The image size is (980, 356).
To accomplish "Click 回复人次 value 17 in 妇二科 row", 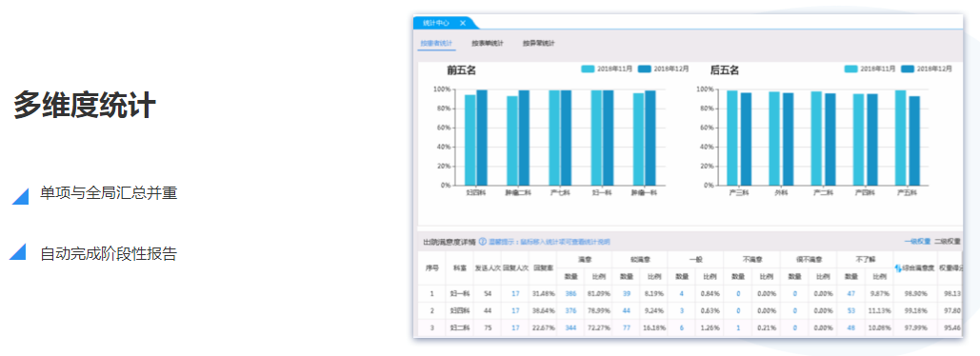I will (x=515, y=327).
